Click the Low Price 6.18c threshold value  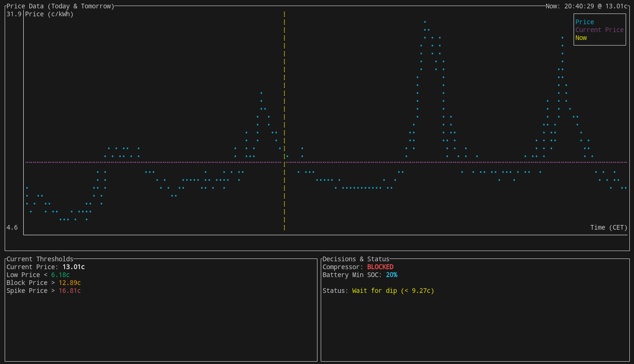60,275
